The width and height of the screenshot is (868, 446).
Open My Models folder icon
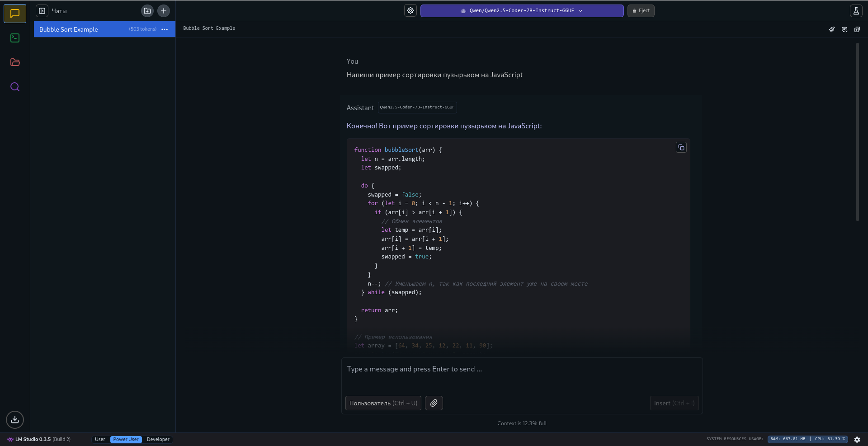[15, 62]
